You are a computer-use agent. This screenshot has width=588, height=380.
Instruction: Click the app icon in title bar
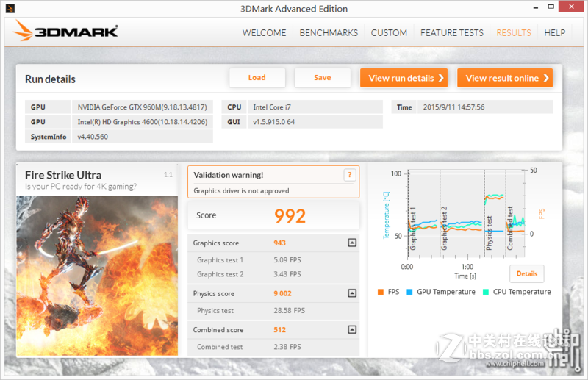coord(10,8)
